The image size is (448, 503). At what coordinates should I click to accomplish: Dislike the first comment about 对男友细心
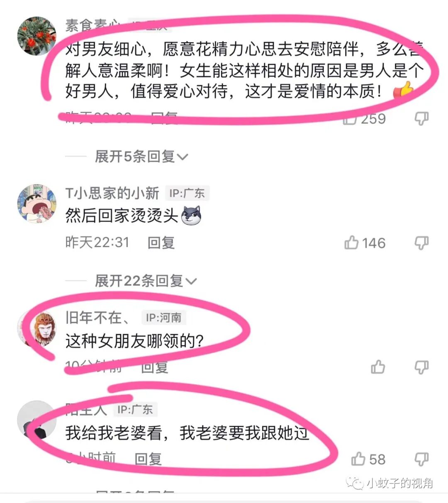[x=421, y=119]
